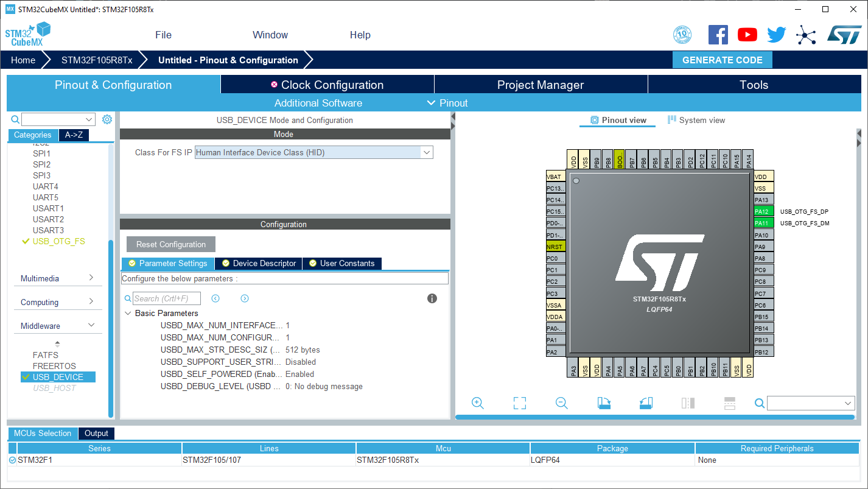Switch to the A->Z list tab

(74, 135)
